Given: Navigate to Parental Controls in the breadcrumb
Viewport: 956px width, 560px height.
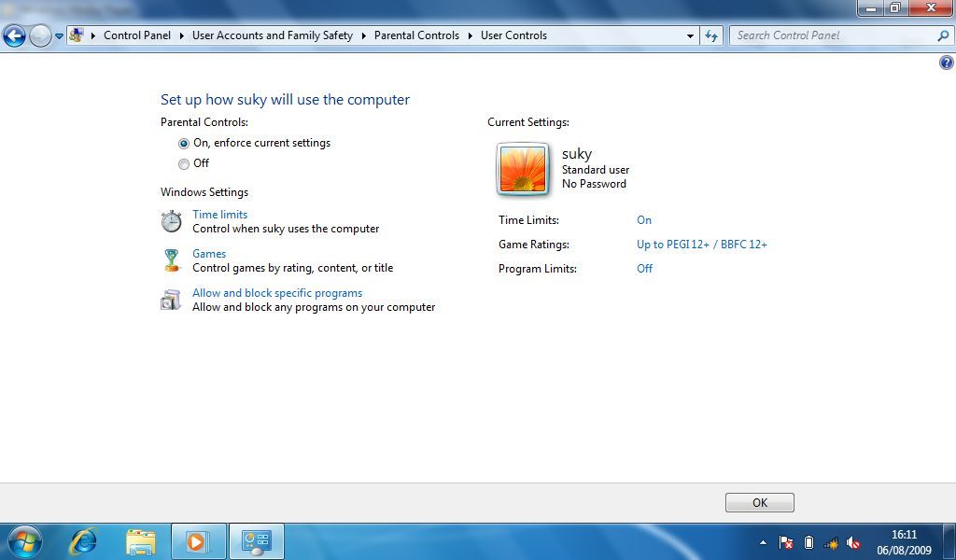Looking at the screenshot, I should [x=416, y=35].
